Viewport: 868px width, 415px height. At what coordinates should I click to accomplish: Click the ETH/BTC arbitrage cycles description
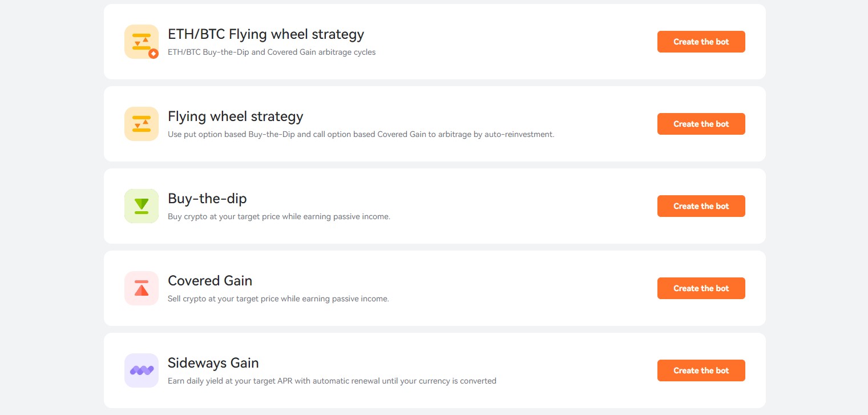coord(272,52)
